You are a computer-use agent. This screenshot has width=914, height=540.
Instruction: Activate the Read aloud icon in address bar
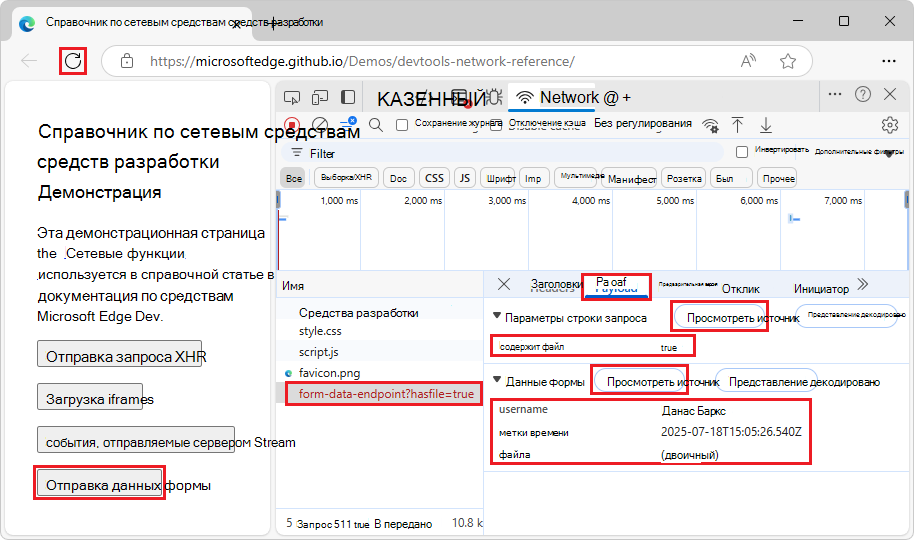tap(748, 61)
